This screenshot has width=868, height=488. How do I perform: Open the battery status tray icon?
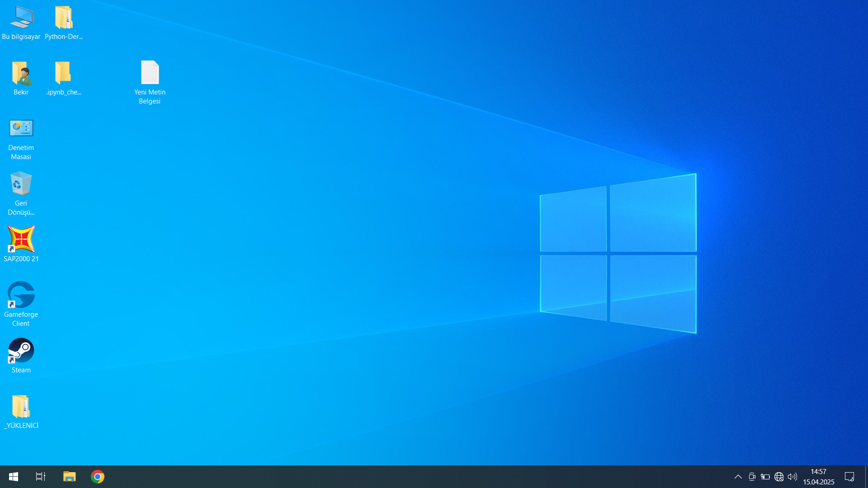point(765,477)
